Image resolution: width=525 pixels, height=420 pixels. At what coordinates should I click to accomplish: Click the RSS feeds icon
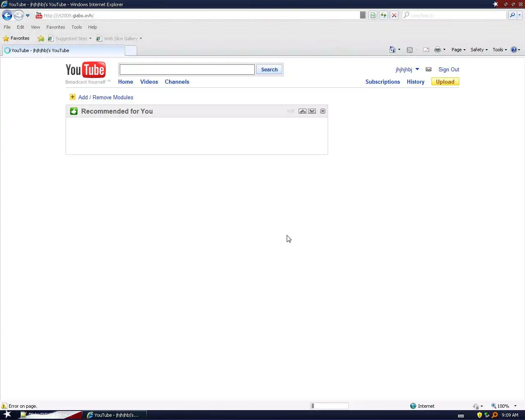pyautogui.click(x=409, y=50)
